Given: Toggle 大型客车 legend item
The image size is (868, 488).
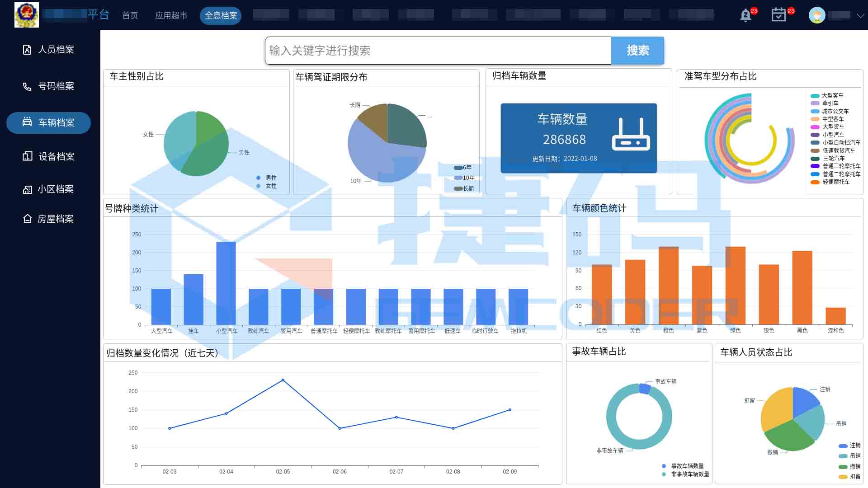Looking at the screenshot, I should (x=827, y=96).
